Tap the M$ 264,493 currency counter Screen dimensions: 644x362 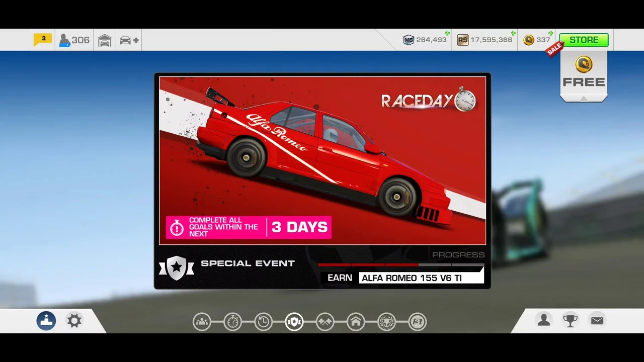tap(425, 40)
